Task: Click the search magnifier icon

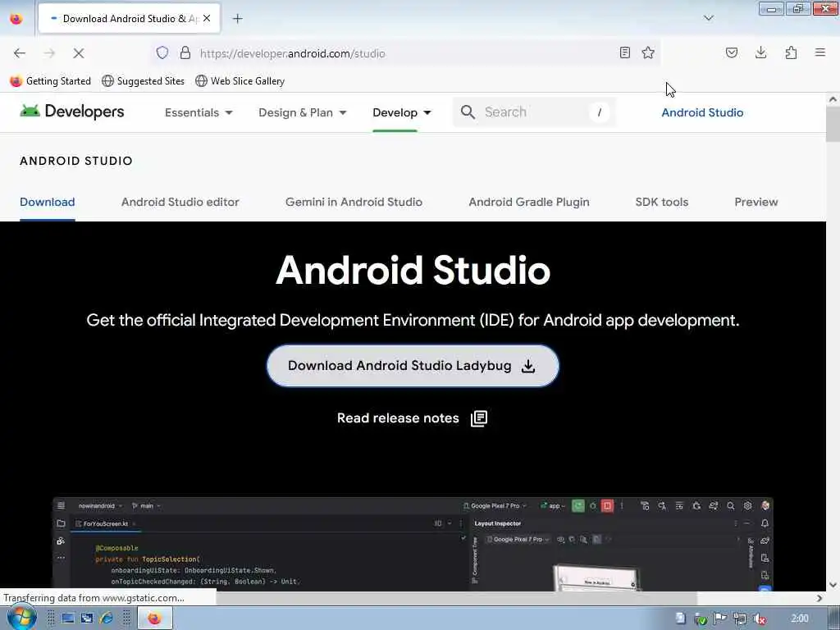Action: click(x=468, y=112)
